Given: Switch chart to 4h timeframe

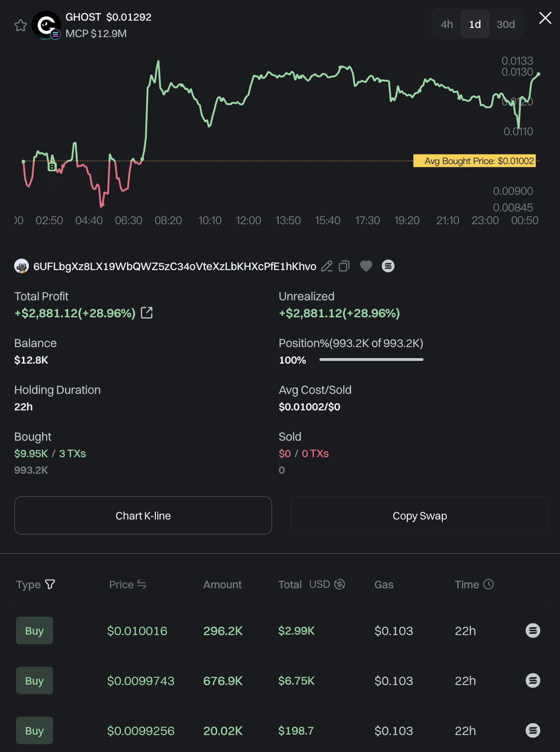Looking at the screenshot, I should point(447,24).
